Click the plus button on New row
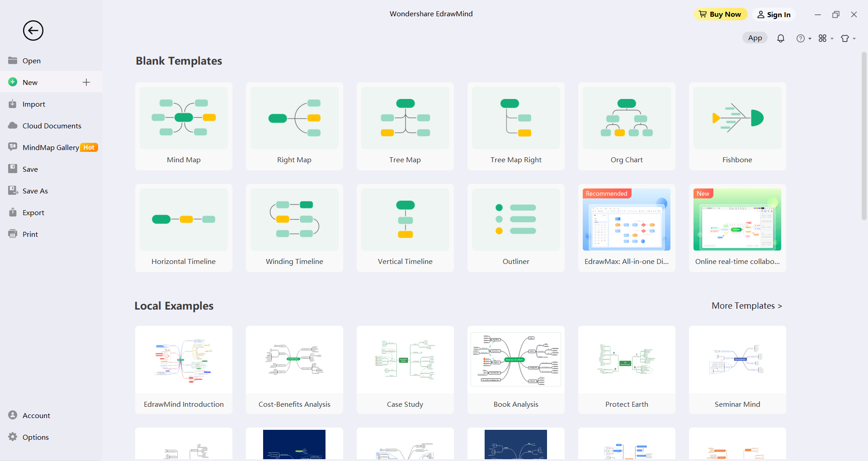The image size is (868, 461). [86, 82]
